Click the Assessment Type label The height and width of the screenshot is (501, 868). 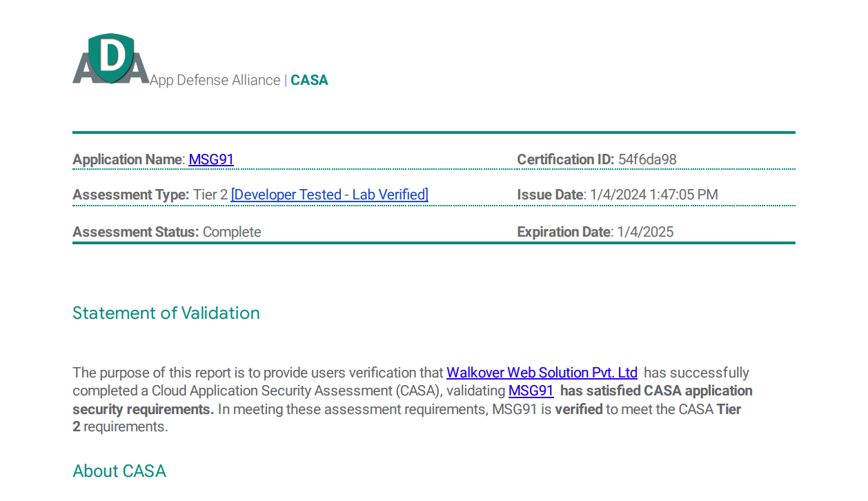[x=130, y=195]
